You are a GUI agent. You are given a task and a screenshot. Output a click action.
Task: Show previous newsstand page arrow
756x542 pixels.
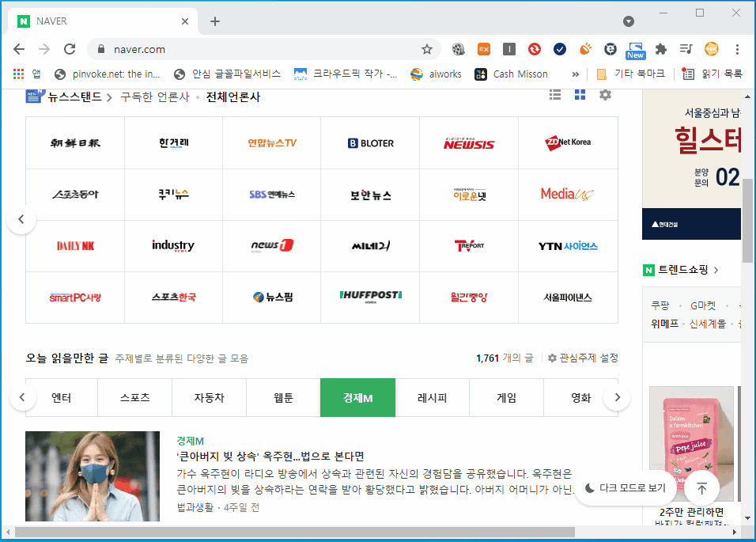point(21,219)
